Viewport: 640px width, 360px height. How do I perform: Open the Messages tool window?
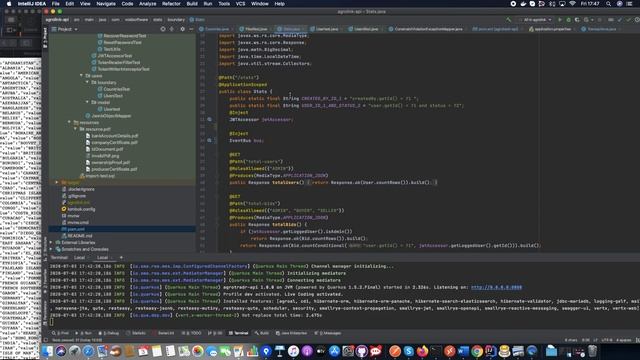click(328, 333)
